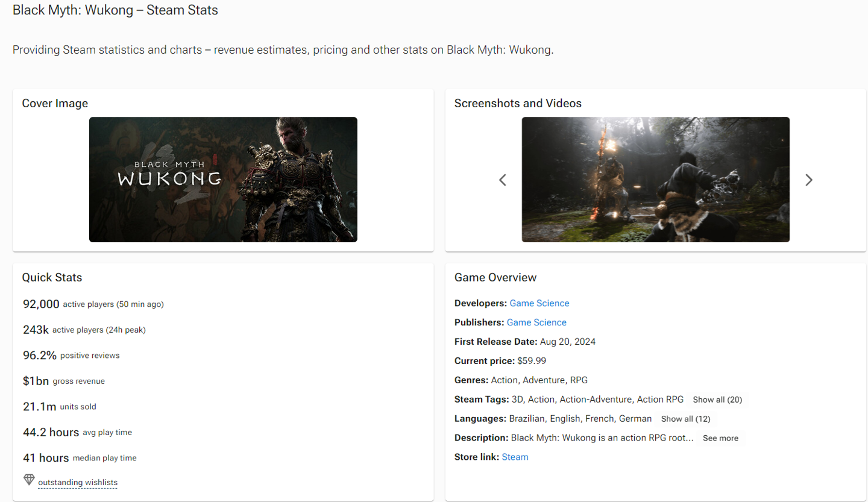Click the 44.2 hours avg play time
Image resolution: width=868 pixels, height=502 pixels.
click(77, 433)
